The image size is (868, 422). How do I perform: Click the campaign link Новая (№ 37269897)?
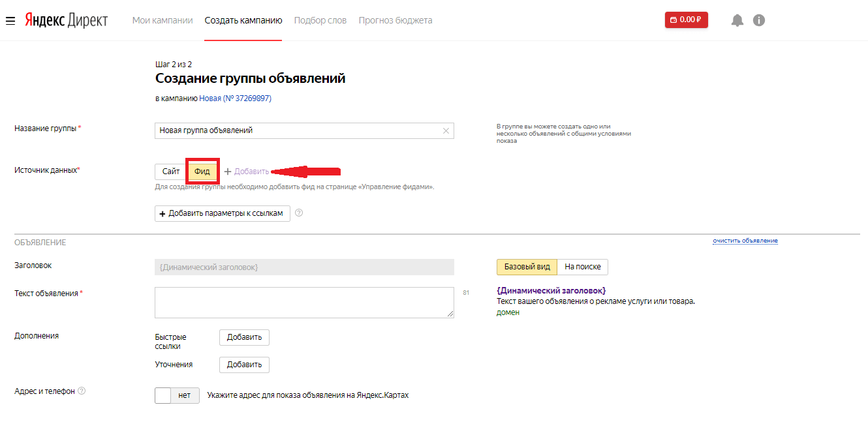(x=235, y=98)
